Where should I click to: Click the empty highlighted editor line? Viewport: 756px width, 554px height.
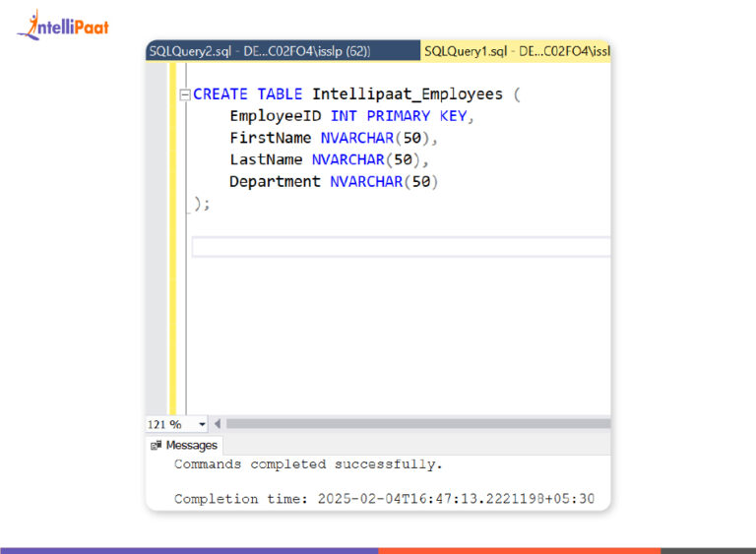tap(402, 247)
